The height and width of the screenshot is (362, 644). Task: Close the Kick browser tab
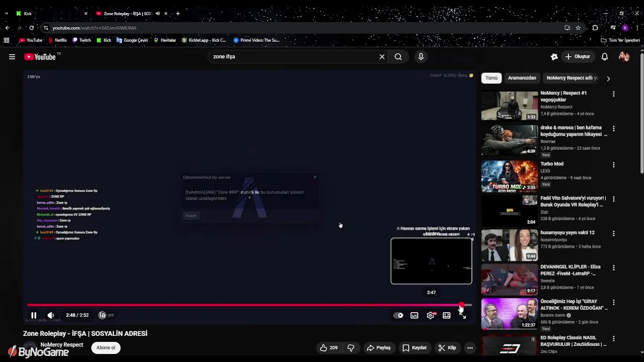[x=86, y=14]
